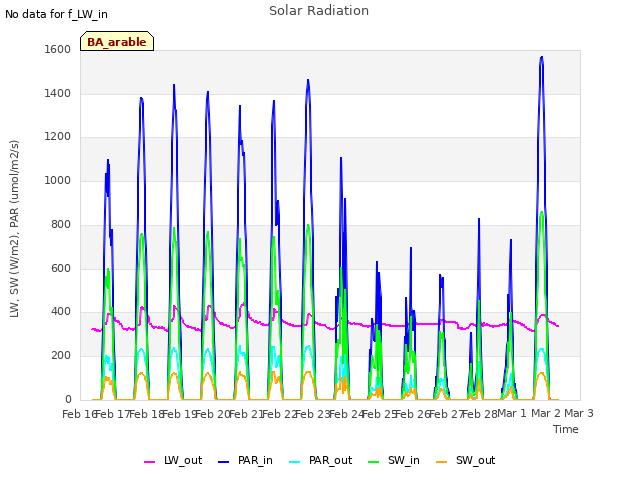Click the 1200 y-axis tick label

(x=58, y=137)
